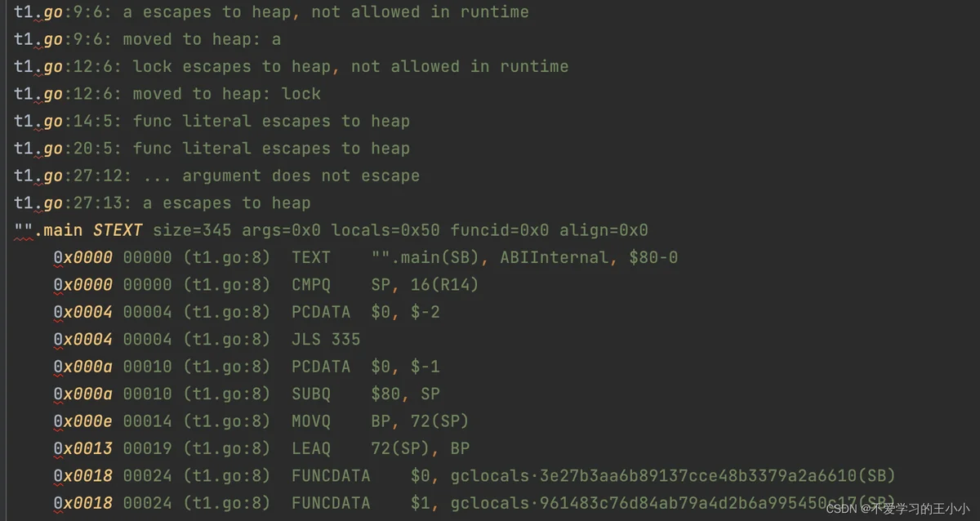Click the '... argument does not escape' line
Screen dimensions: 980x521
pos(216,176)
